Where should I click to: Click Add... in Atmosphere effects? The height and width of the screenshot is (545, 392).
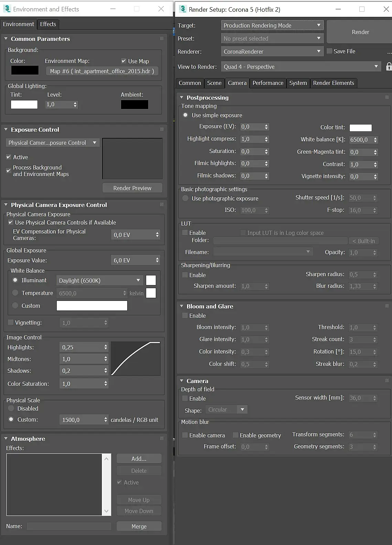tap(139, 459)
